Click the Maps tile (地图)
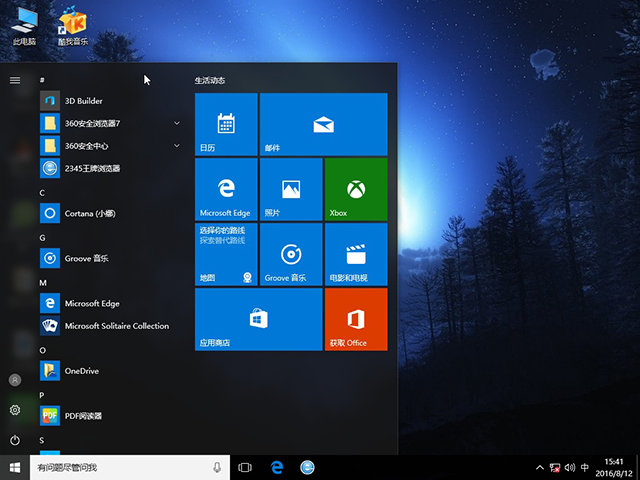Image resolution: width=640 pixels, height=480 pixels. click(x=226, y=254)
